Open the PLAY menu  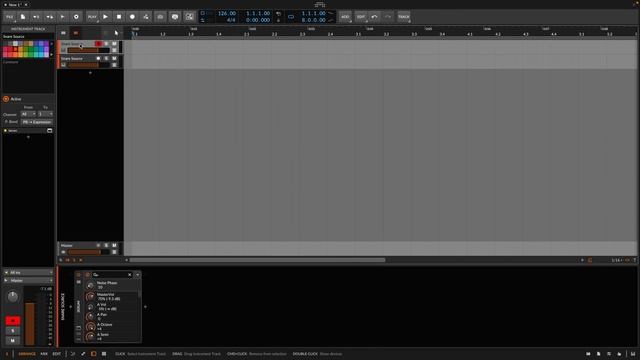coord(92,17)
